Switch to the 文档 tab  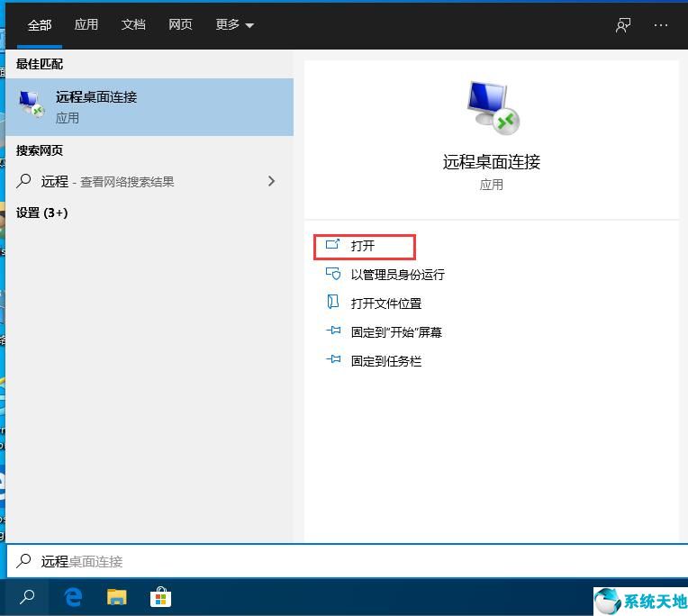click(133, 24)
